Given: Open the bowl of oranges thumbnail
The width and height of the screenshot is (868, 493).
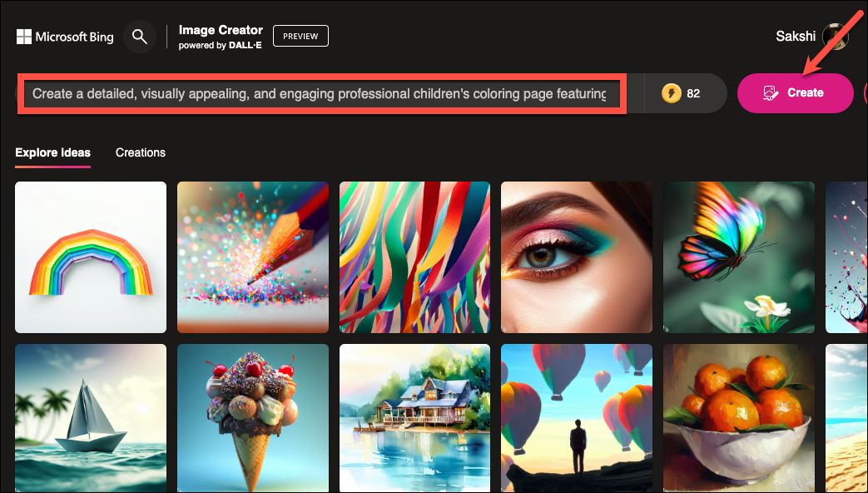Looking at the screenshot, I should click(x=738, y=418).
